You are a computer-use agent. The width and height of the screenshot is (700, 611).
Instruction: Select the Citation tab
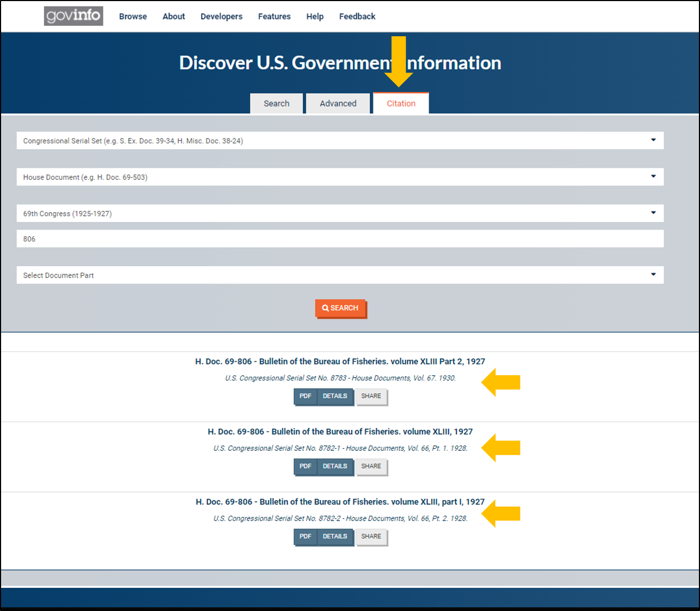point(401,103)
